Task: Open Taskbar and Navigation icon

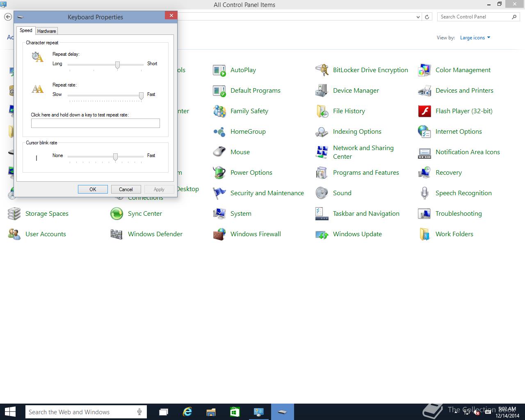Action: click(x=322, y=214)
